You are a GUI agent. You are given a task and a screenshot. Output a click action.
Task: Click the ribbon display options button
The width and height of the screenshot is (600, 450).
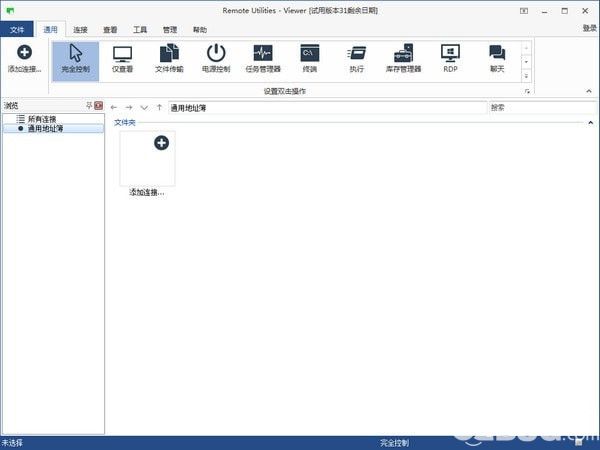point(524,11)
